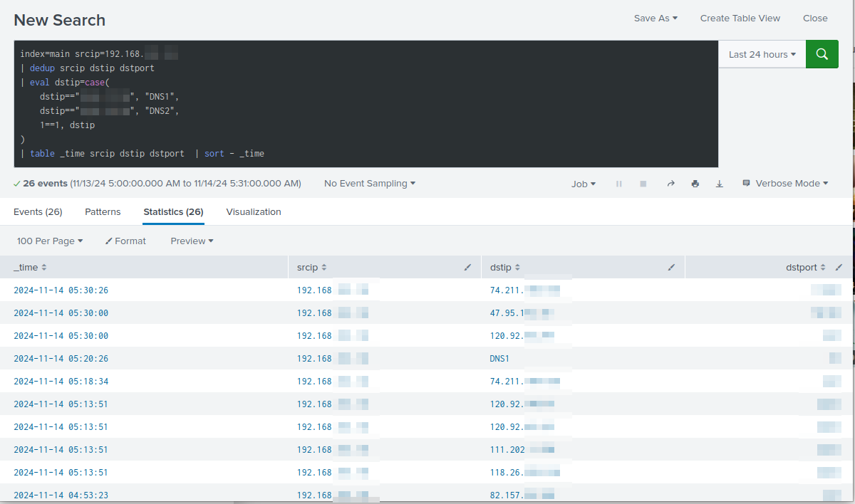Change the 100 Per Page setting

coord(49,241)
